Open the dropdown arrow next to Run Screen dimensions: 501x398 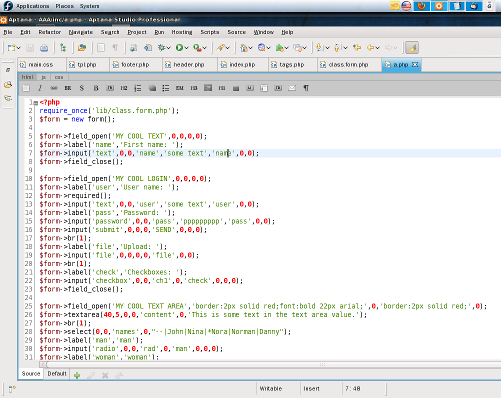point(186,48)
